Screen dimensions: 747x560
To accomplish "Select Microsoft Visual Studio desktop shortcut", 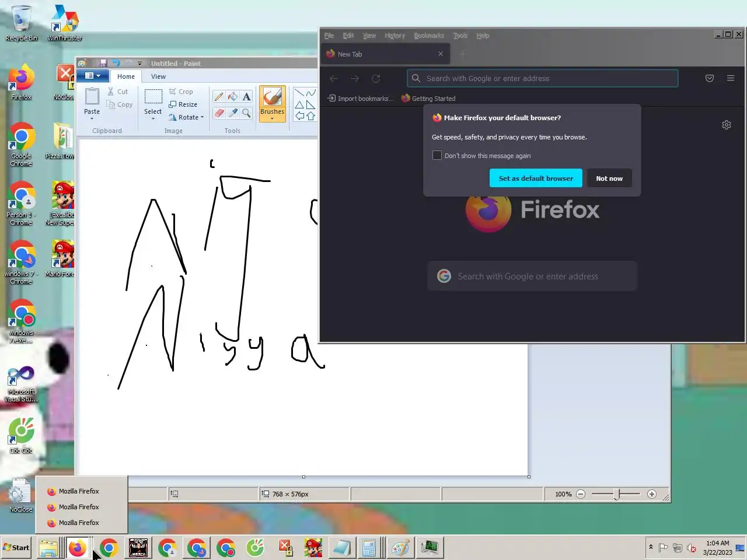I will pos(21,383).
